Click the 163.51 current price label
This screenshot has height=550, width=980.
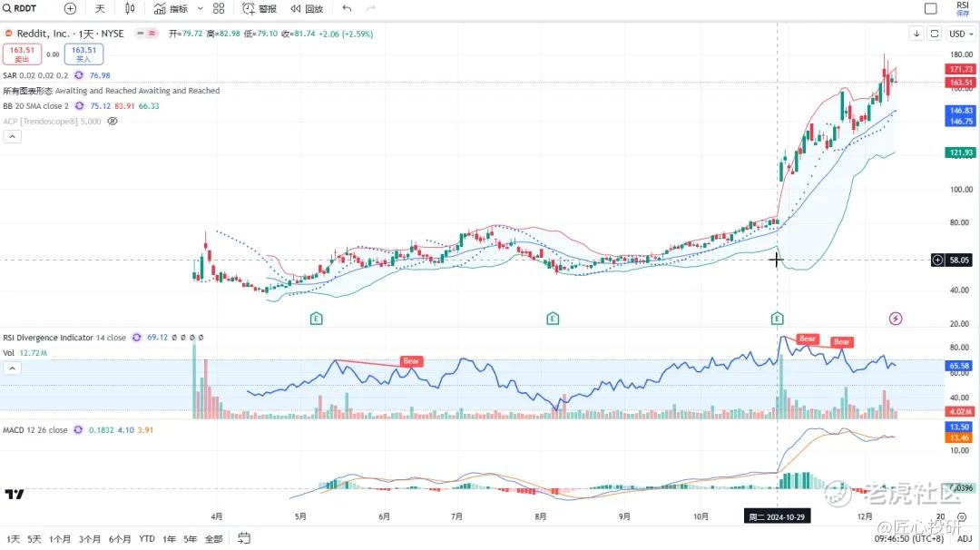pyautogui.click(x=961, y=83)
